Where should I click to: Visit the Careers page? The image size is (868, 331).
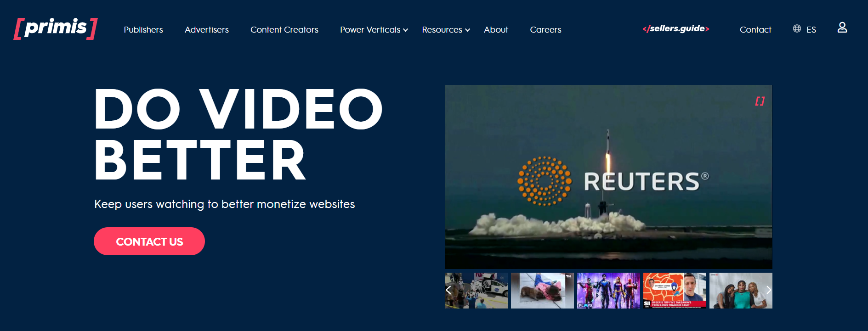(x=545, y=30)
